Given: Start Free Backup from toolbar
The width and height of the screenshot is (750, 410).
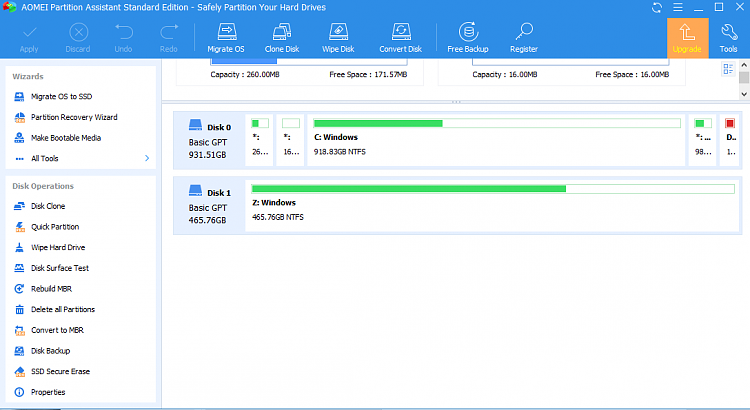Looking at the screenshot, I should [x=468, y=38].
